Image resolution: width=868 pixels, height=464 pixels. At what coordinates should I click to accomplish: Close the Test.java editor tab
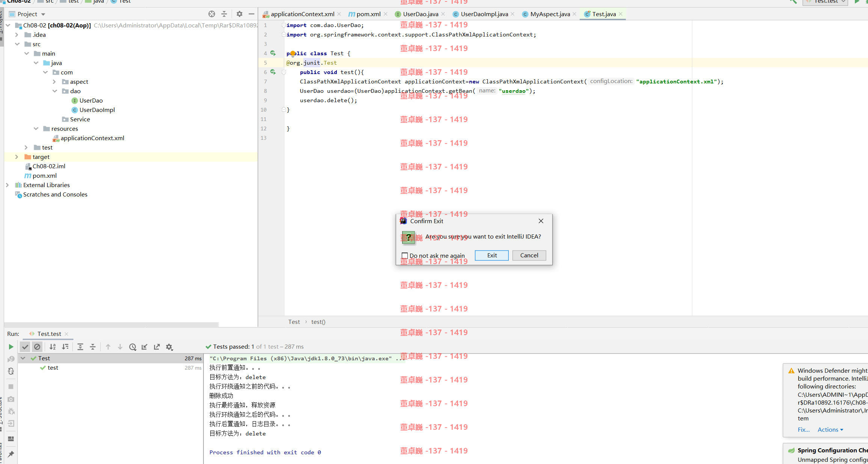pos(621,14)
